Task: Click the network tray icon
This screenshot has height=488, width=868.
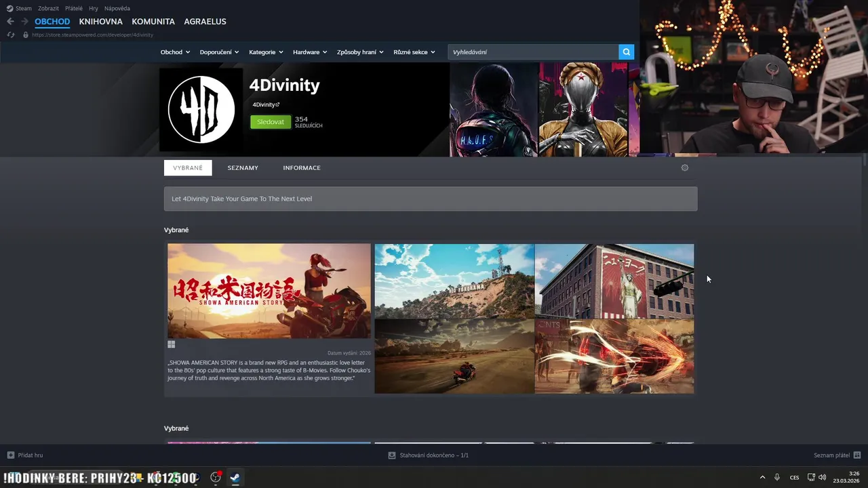Action: (811, 477)
